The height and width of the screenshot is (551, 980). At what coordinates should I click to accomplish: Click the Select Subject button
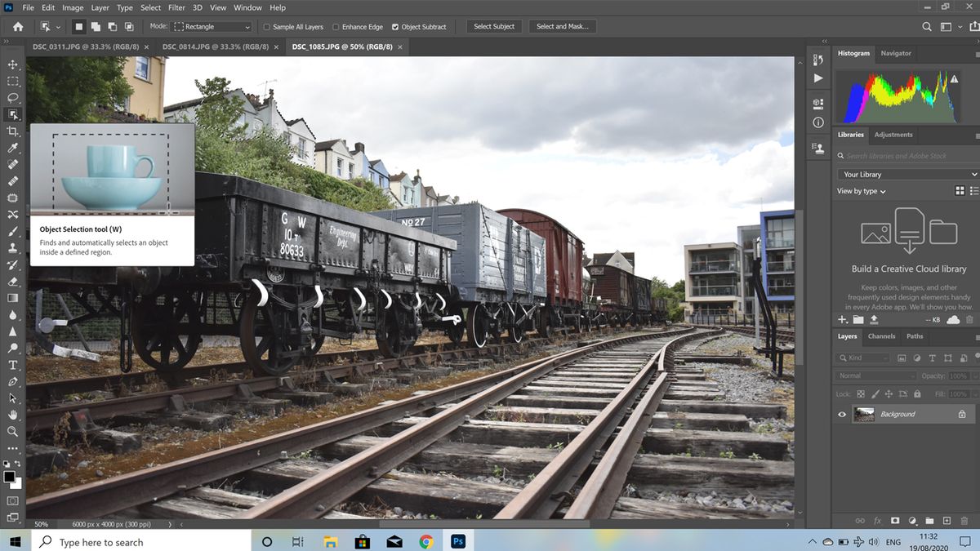[x=493, y=26]
